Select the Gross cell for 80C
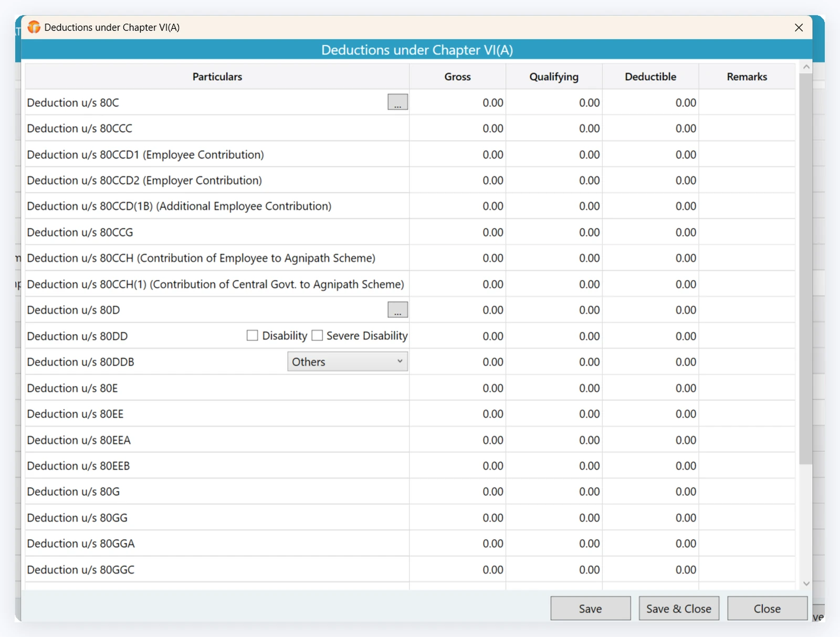 tap(458, 102)
